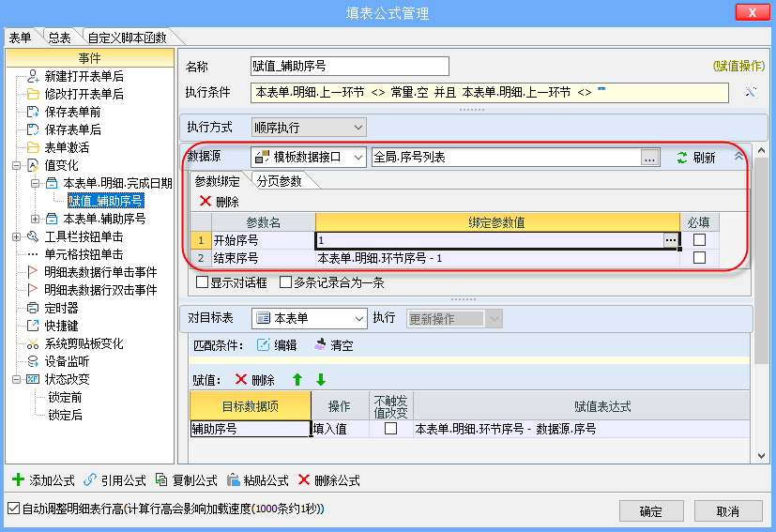Click the 清空 eraser icon

(x=320, y=345)
